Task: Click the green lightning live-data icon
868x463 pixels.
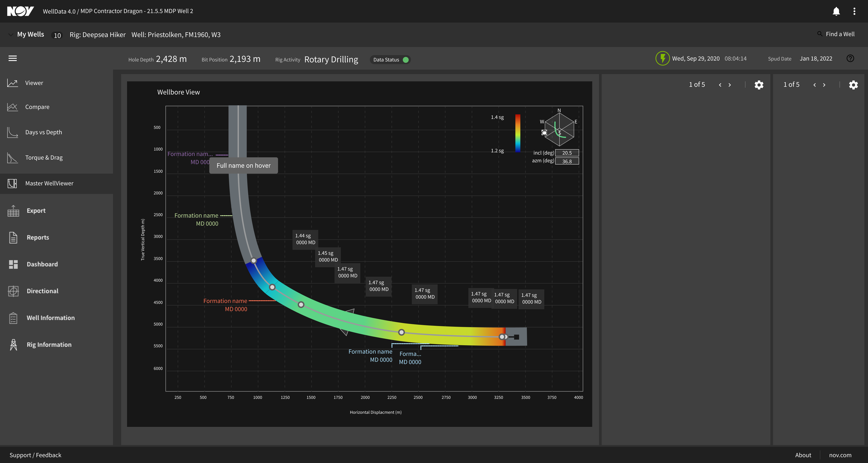Action: click(x=662, y=58)
